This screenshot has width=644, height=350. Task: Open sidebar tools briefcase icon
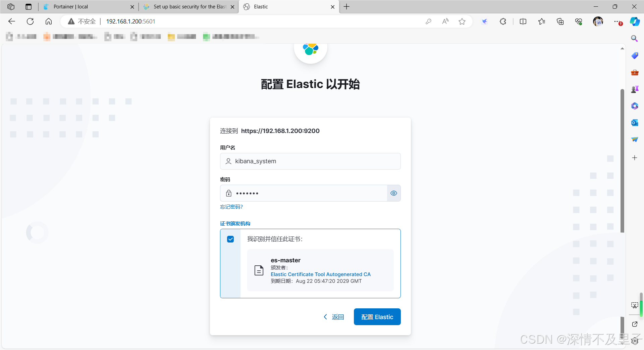pyautogui.click(x=635, y=72)
